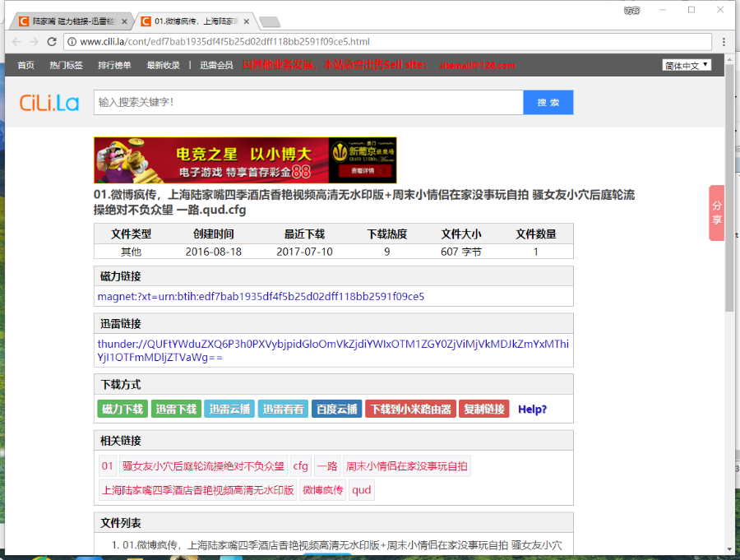This screenshot has height=560, width=740.
Task: Close the second browser tab
Action: point(246,21)
